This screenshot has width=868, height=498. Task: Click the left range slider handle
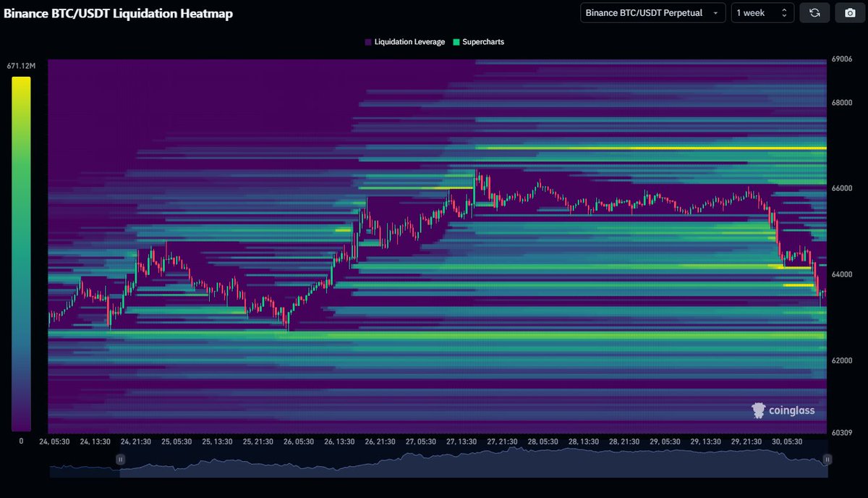(120, 459)
